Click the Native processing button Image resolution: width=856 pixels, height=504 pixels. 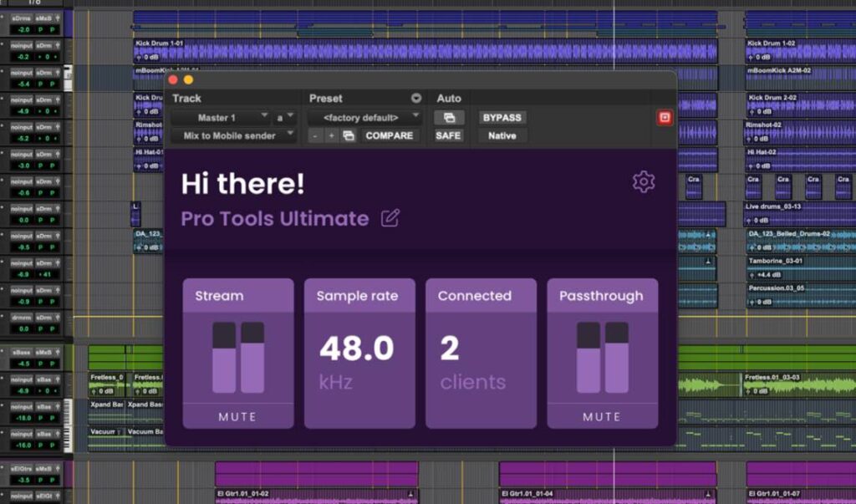click(x=502, y=135)
